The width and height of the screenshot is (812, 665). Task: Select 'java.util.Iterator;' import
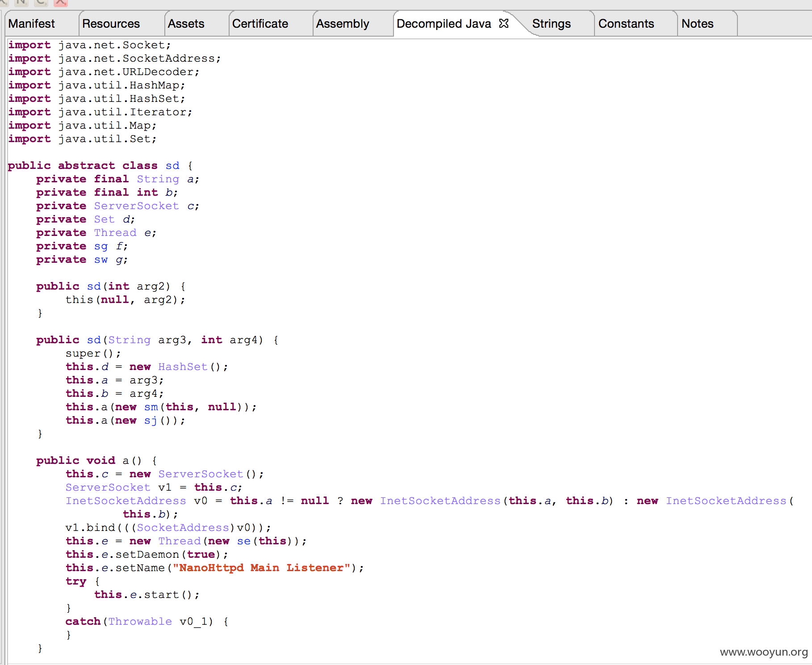[x=126, y=112]
